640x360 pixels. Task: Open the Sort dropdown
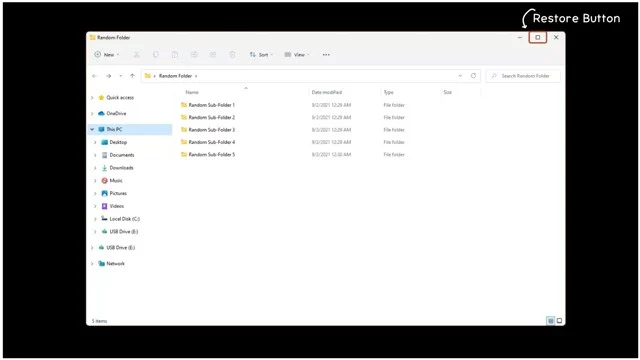(x=261, y=55)
